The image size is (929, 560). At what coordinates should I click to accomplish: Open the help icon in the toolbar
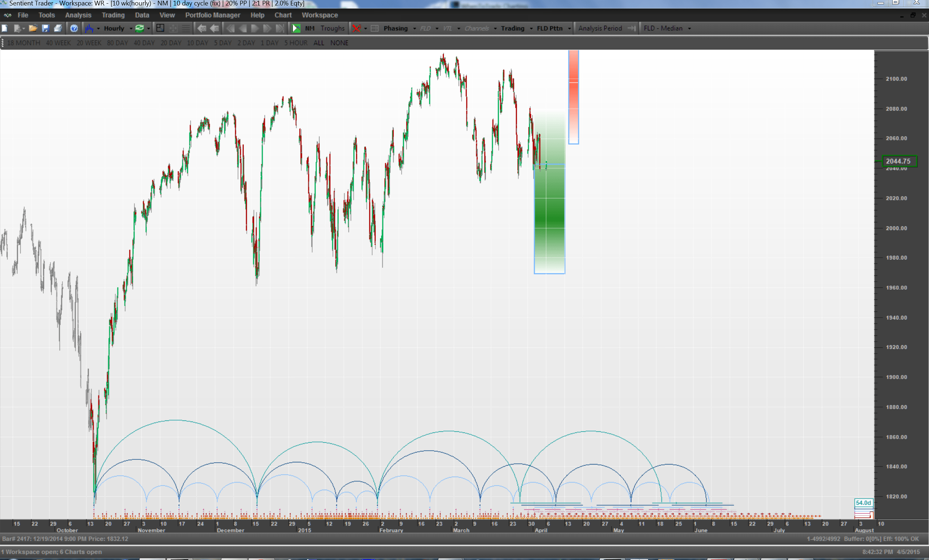pyautogui.click(x=74, y=28)
